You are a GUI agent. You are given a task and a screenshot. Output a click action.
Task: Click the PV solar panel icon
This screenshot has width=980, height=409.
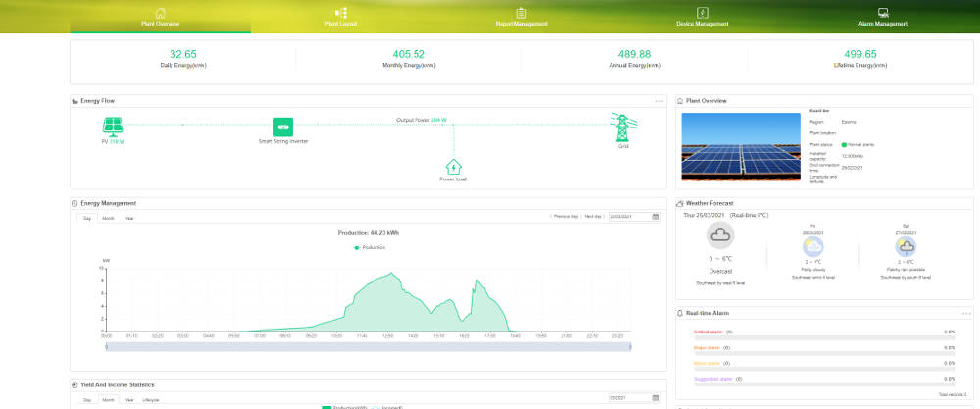coord(114,126)
